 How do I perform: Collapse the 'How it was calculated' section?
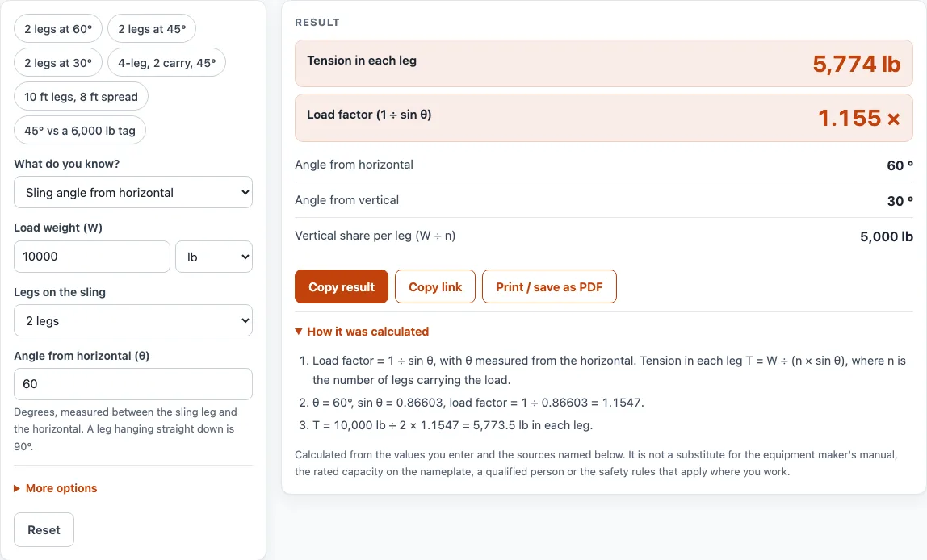[x=362, y=332]
